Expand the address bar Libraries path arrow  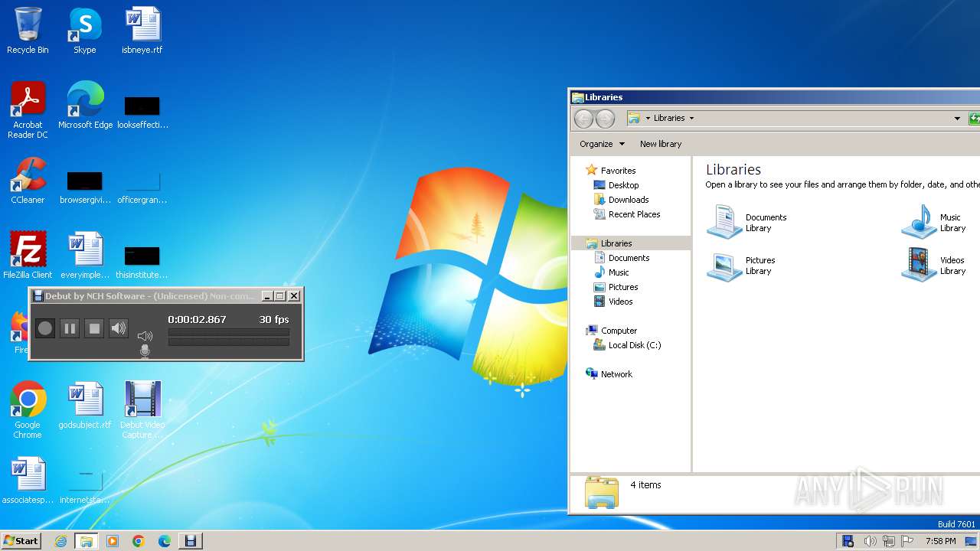(x=691, y=119)
